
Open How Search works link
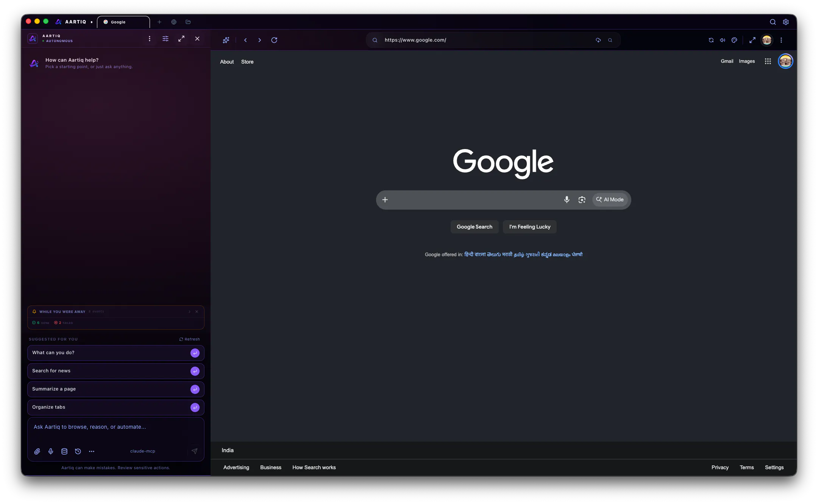click(x=314, y=468)
